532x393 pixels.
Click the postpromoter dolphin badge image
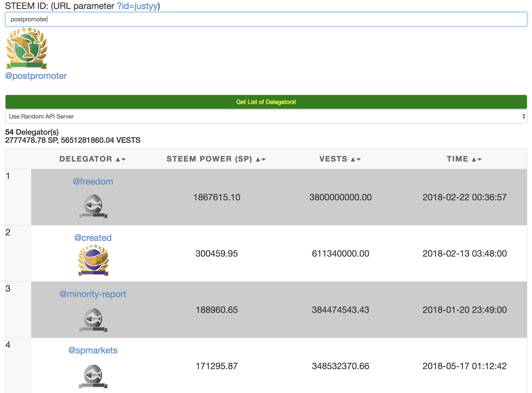26,48
